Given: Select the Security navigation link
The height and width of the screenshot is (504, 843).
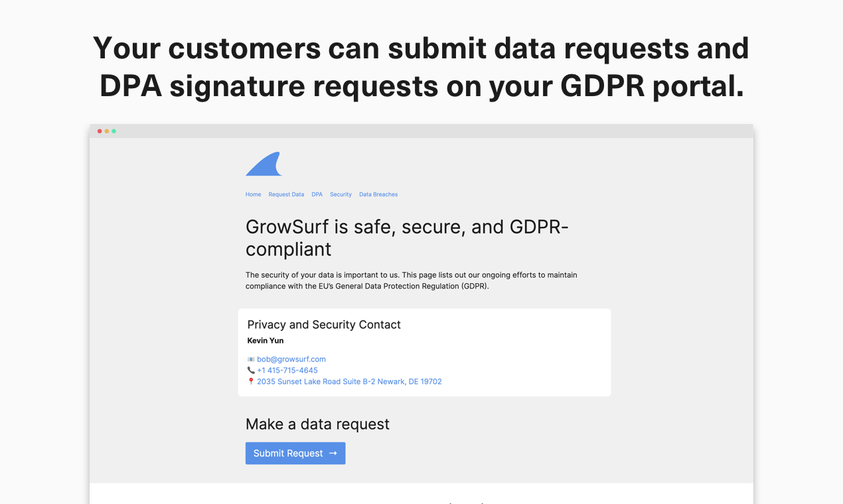Looking at the screenshot, I should click(341, 194).
